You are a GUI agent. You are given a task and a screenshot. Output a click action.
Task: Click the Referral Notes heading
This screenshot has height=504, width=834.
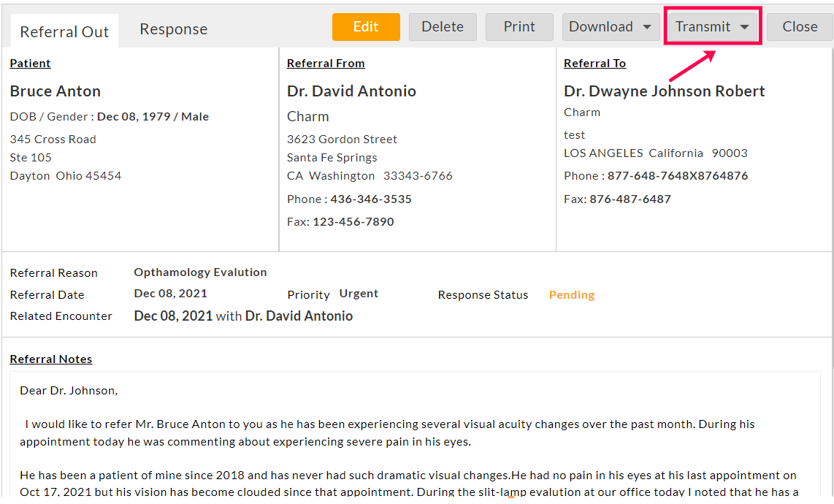[x=51, y=359]
